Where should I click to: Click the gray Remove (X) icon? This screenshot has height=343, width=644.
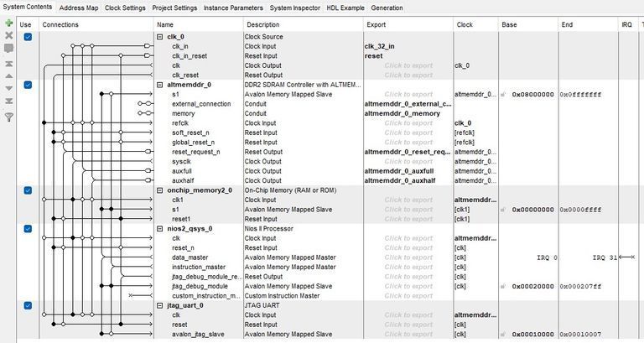[8, 36]
